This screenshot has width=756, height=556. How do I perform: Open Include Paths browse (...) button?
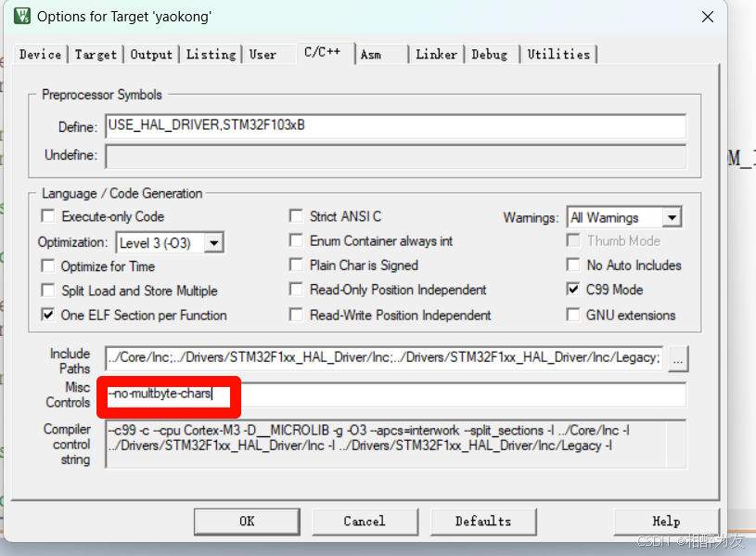[x=678, y=358]
